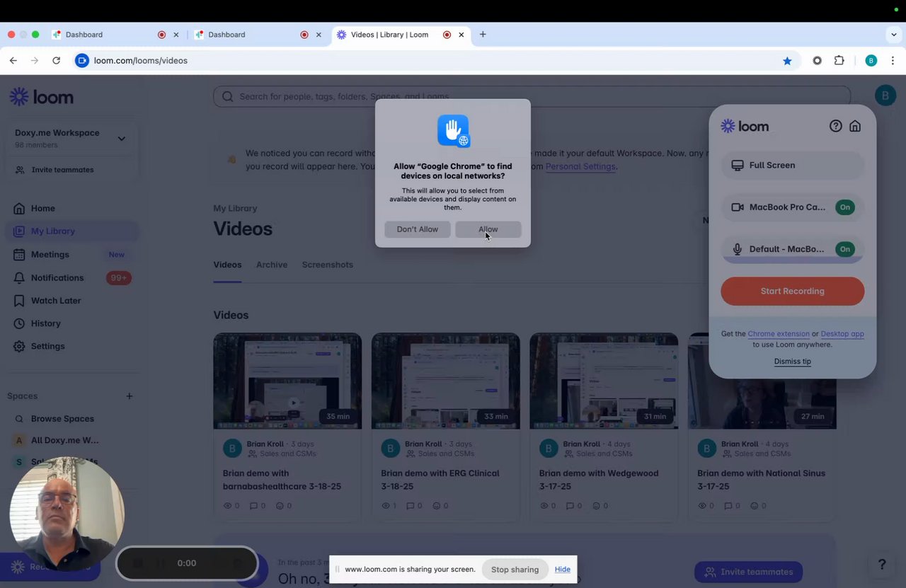Click the plus icon next to Spaces
Viewport: 906px width, 588px height.
(x=130, y=396)
